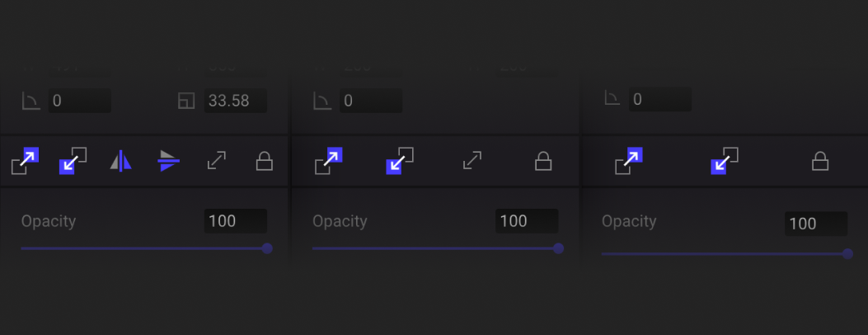This screenshot has width=868, height=335.
Task: Click diagonal resize arrow in left panel
Action: coord(216,161)
